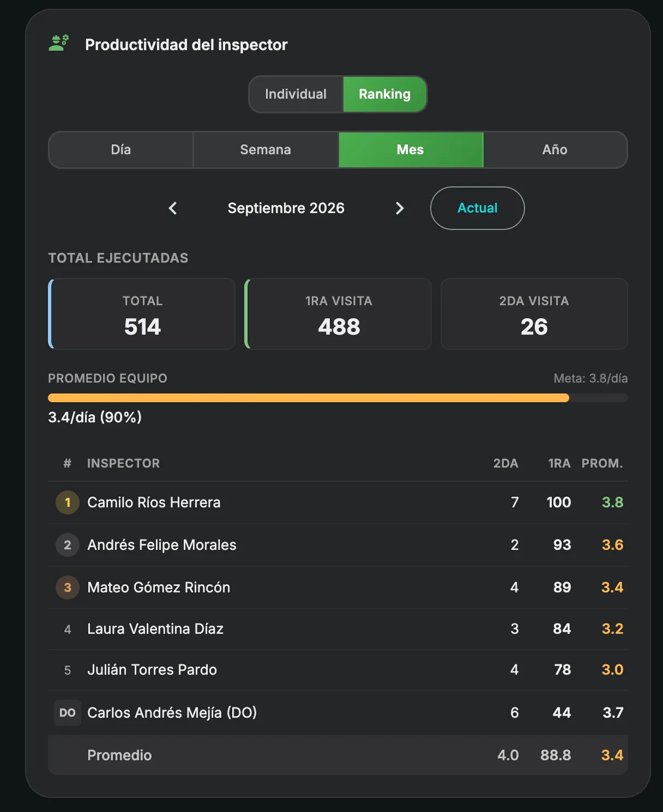Click Camilo Ríos Herrera's 3.8 average
This screenshot has width=663, height=812.
tap(612, 502)
